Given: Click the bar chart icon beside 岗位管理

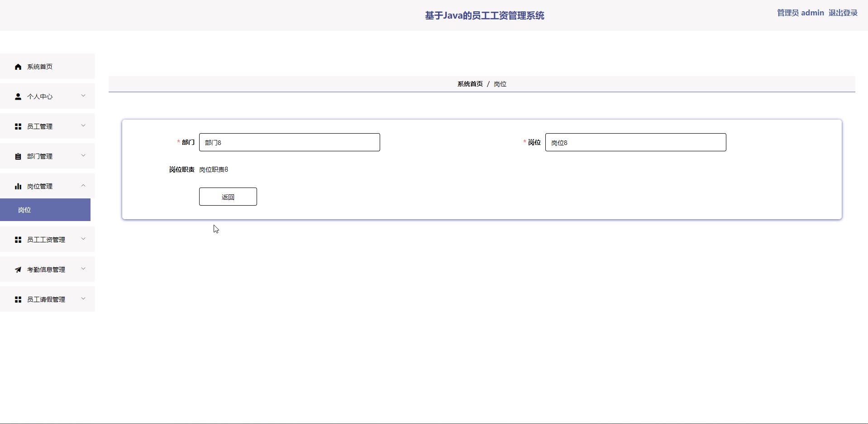Looking at the screenshot, I should [18, 186].
